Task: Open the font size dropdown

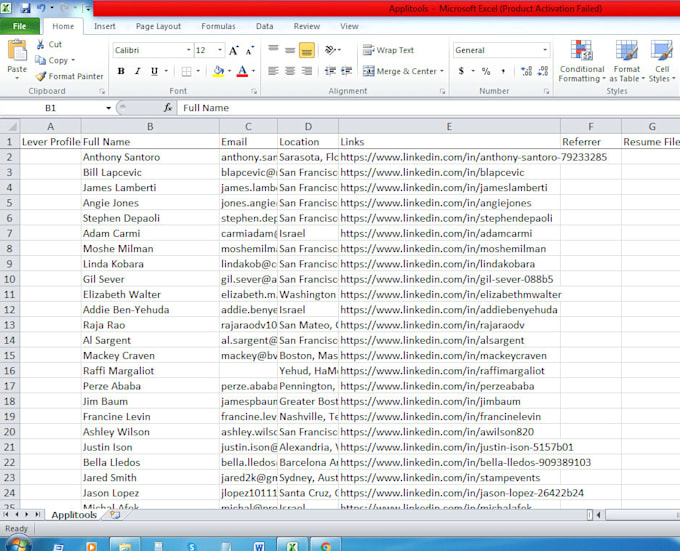Action: [x=220, y=50]
